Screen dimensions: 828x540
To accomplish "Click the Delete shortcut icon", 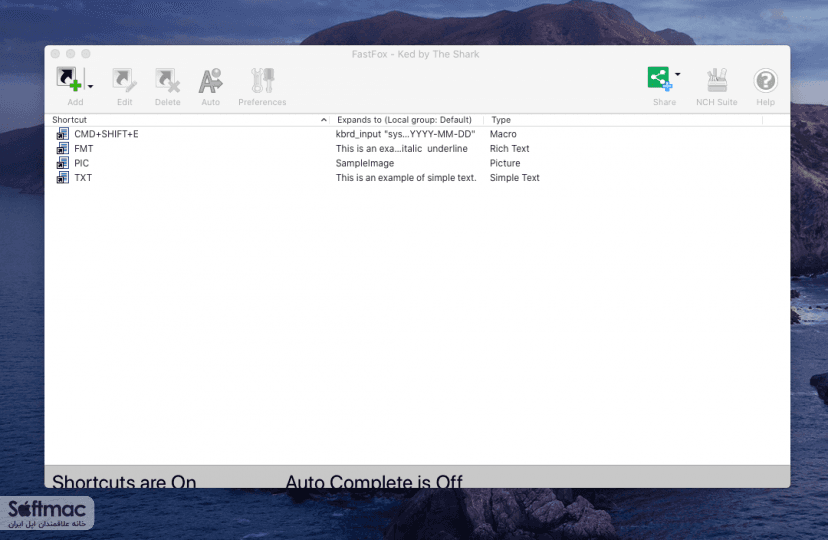I will [x=167, y=80].
